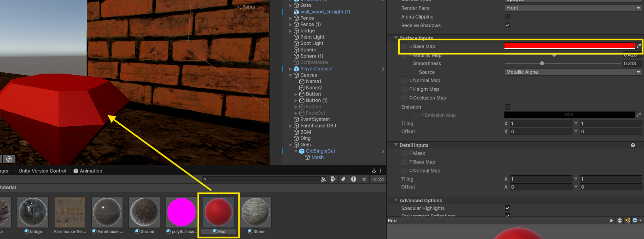Open OldSingleCut prefab with right chevron

tap(383, 151)
